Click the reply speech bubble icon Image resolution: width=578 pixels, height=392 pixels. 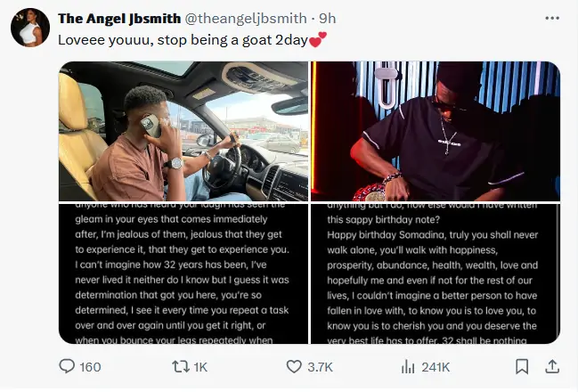click(x=67, y=366)
